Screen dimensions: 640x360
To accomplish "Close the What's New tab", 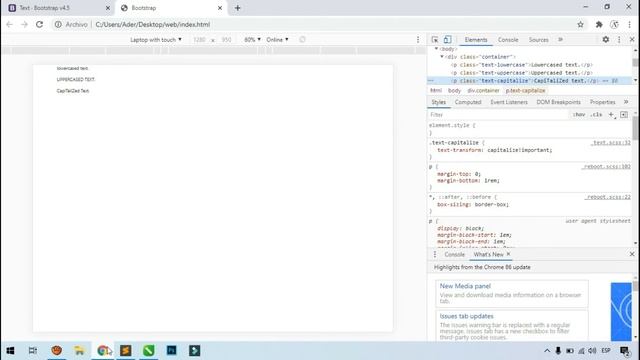I will 508,254.
